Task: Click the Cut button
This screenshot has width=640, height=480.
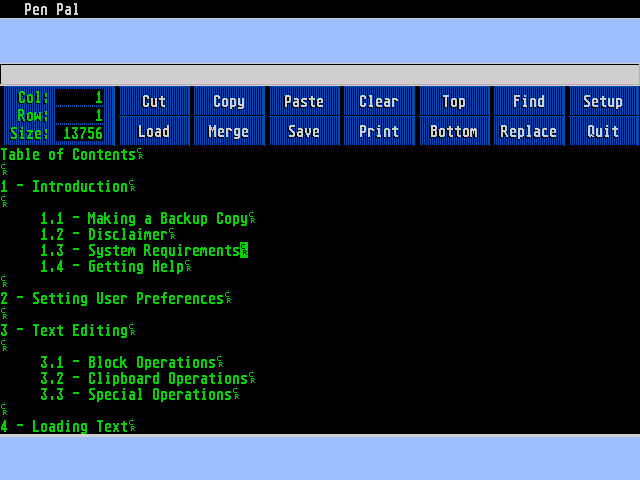Action: click(x=154, y=101)
